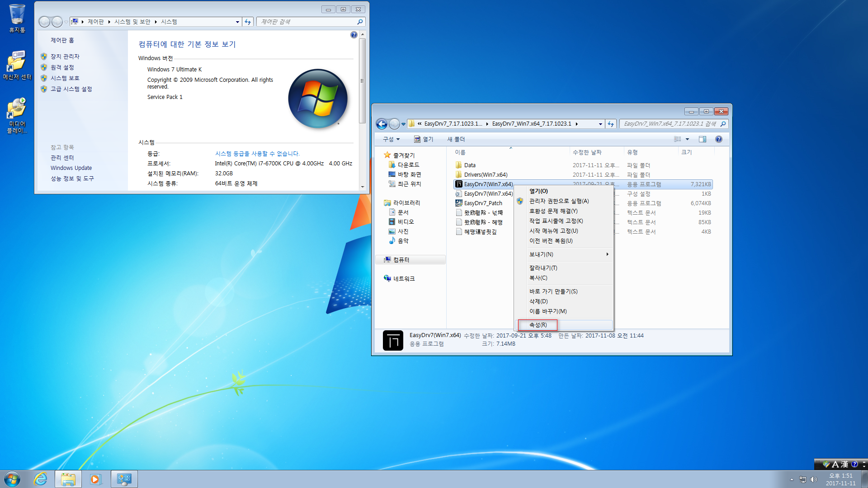Open 원격 설정 link

62,67
